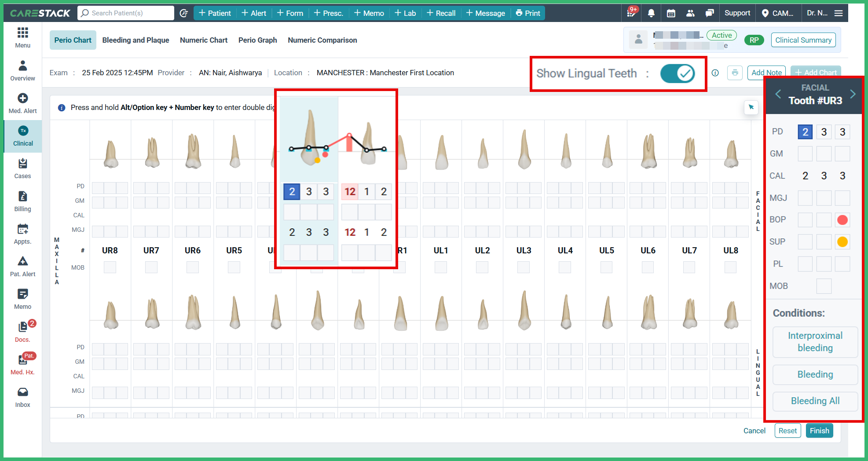Open Billing from the left sidebar
Image resolution: width=868 pixels, height=461 pixels.
22,201
